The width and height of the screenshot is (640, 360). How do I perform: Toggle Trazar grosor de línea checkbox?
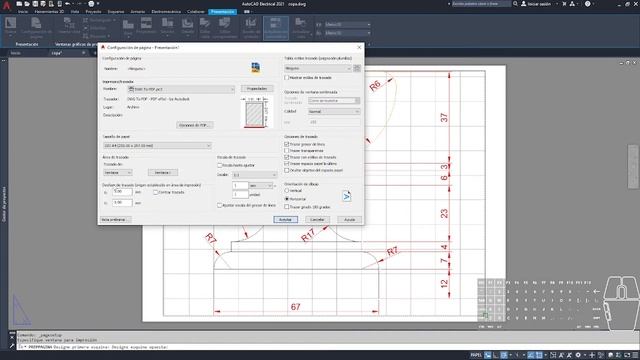(x=287, y=144)
